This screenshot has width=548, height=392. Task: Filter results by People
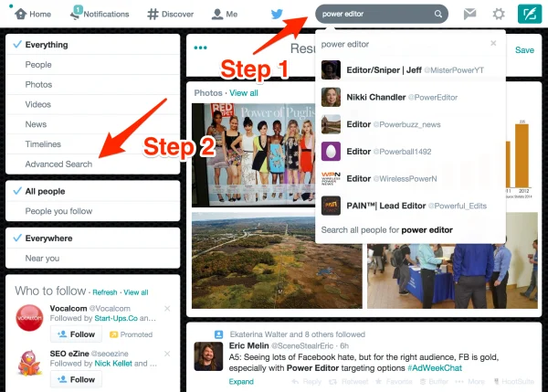[93, 65]
